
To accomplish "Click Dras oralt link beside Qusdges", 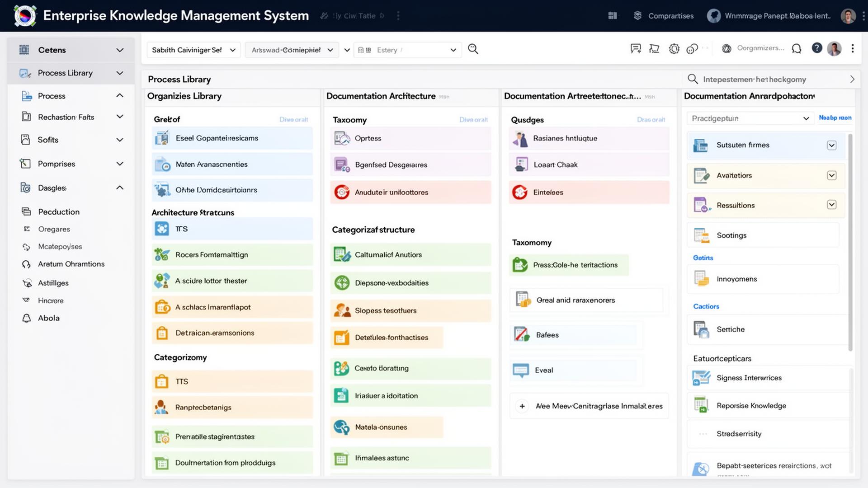I will pos(651,120).
